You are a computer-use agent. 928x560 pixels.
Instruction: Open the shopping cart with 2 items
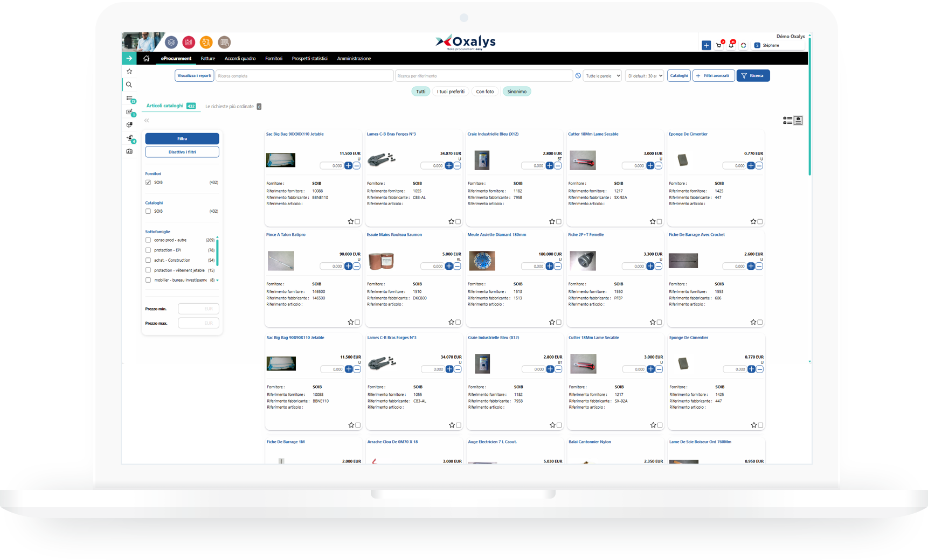(x=718, y=45)
